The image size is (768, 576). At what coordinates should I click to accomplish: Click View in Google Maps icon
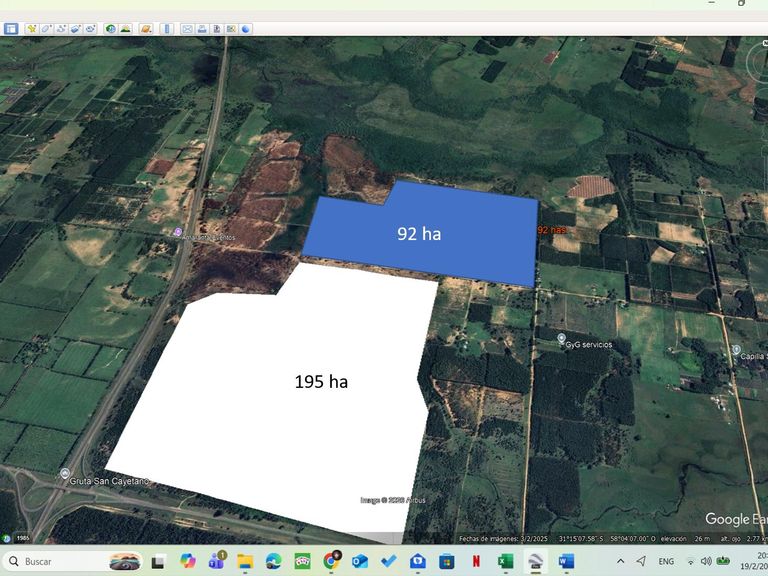click(x=231, y=29)
